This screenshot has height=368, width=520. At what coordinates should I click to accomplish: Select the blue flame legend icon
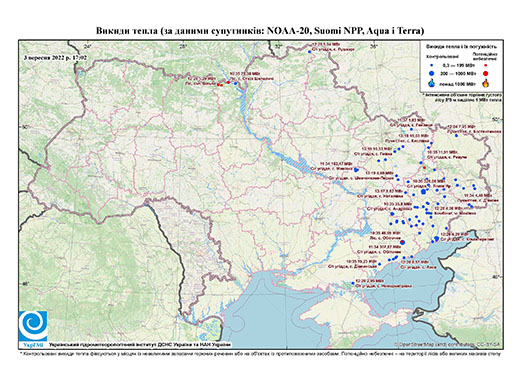(432, 83)
